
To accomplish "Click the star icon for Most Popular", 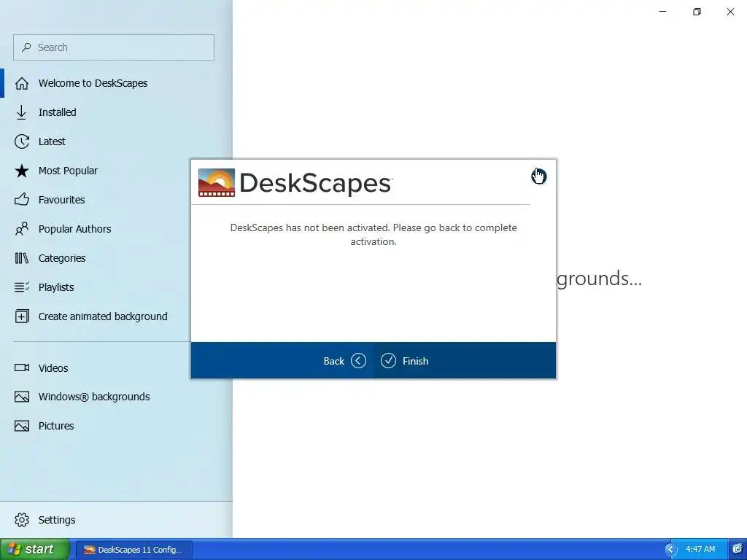I will coord(21,171).
